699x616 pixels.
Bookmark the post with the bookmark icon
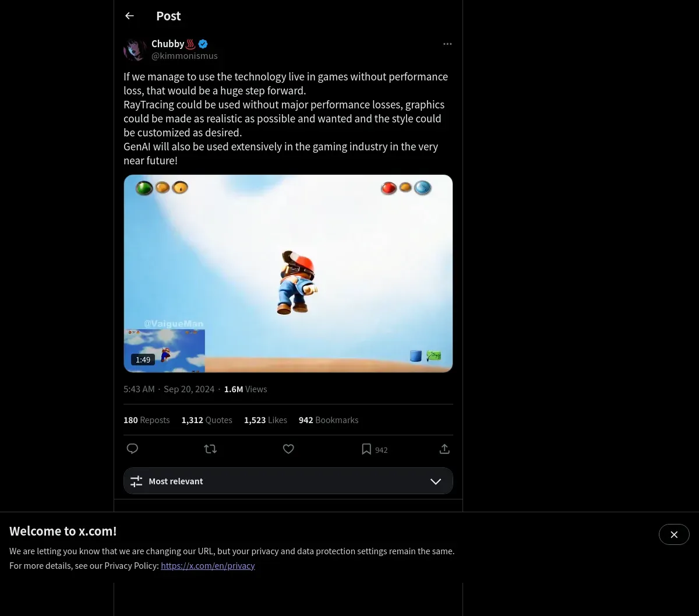point(366,449)
